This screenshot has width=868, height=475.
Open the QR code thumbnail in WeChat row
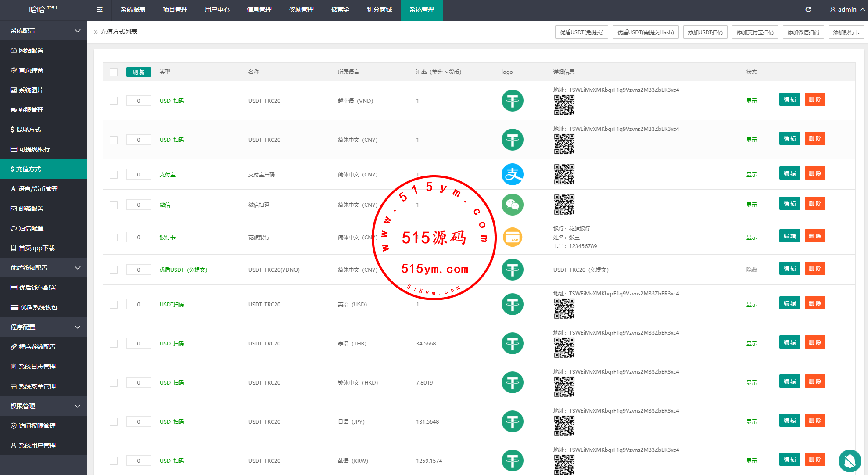click(x=564, y=205)
